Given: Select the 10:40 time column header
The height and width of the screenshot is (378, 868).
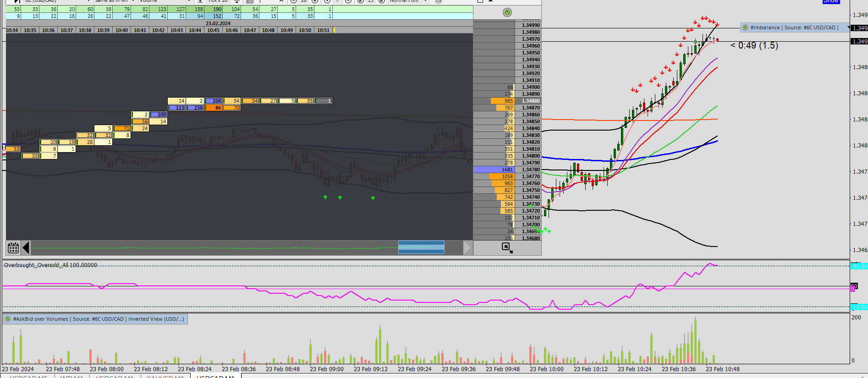Looking at the screenshot, I should point(121,30).
